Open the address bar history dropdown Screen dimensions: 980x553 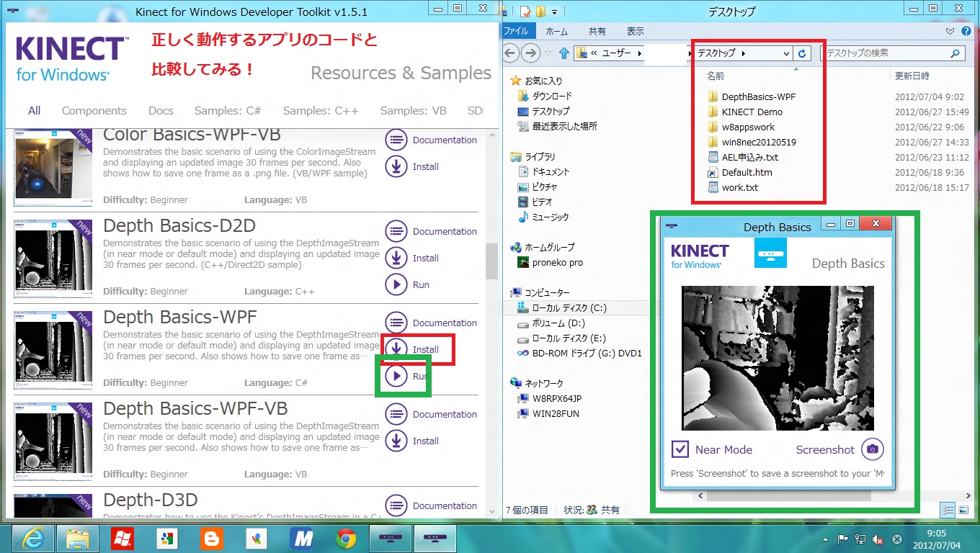(x=786, y=53)
